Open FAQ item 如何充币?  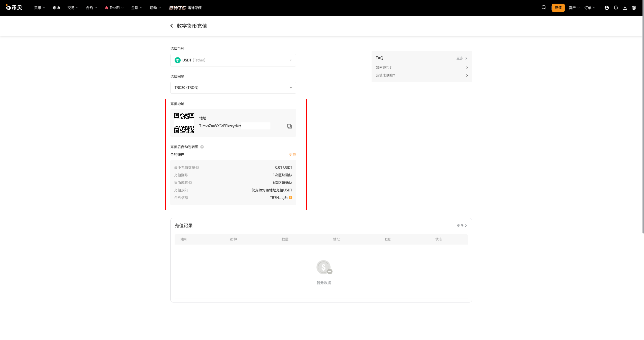click(422, 67)
